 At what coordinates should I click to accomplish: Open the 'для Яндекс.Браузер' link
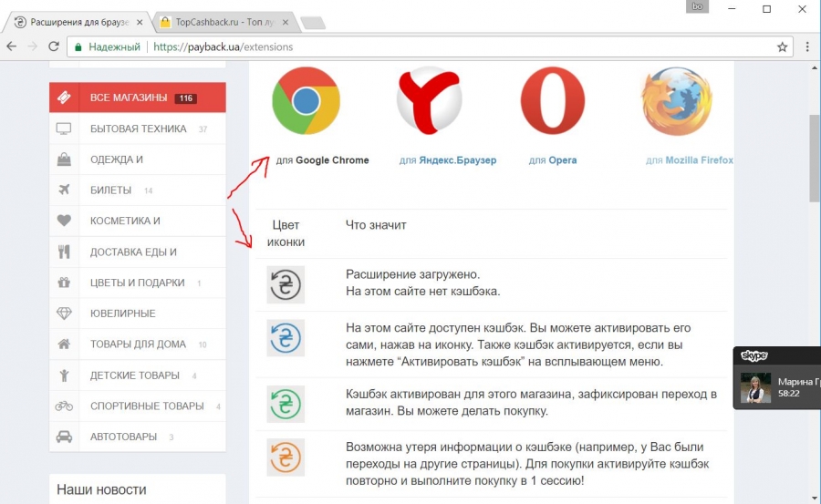point(448,160)
